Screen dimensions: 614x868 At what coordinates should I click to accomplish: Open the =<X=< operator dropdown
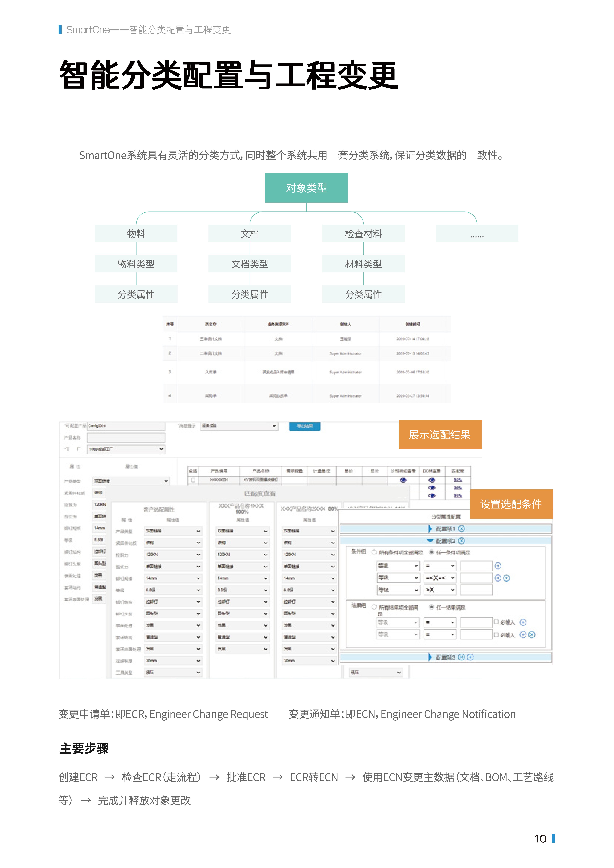coord(440,578)
